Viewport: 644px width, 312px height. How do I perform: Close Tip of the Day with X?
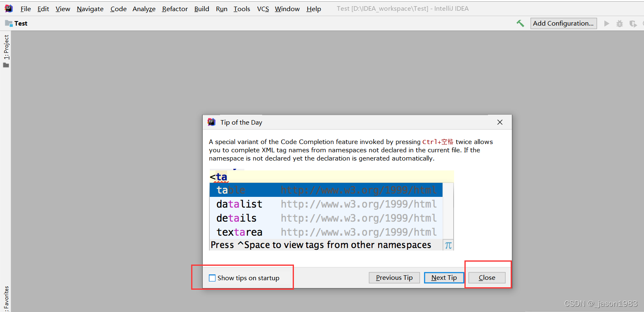click(500, 122)
